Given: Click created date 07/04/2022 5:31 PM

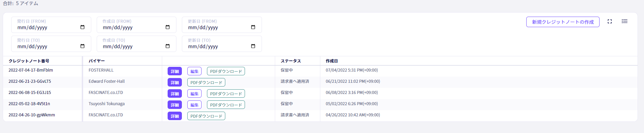Looking at the screenshot, I should pyautogui.click(x=352, y=70).
